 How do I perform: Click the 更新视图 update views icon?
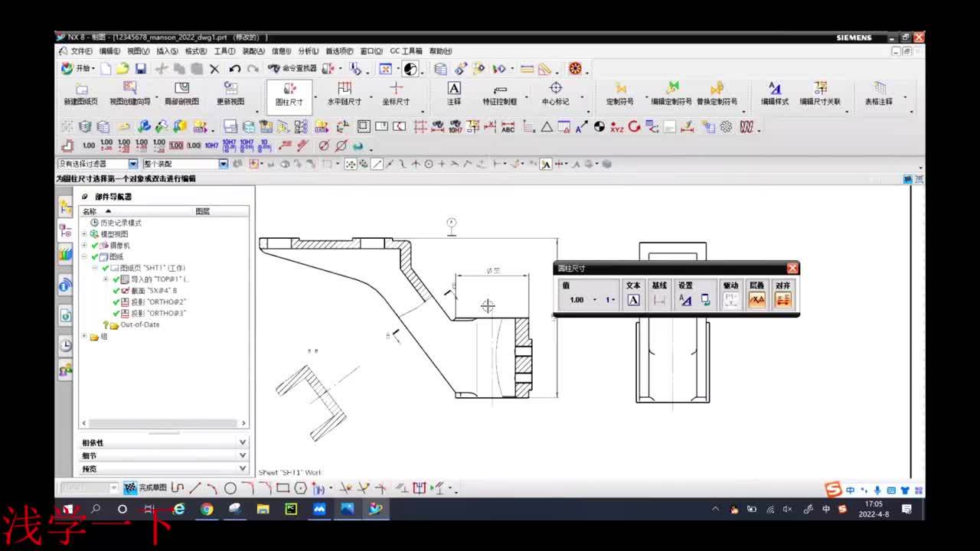(x=230, y=93)
